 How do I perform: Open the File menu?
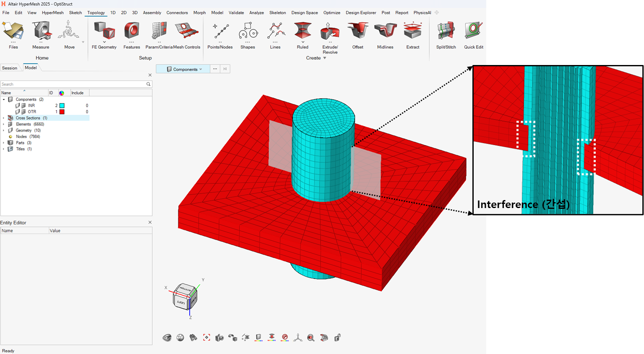(x=6, y=13)
